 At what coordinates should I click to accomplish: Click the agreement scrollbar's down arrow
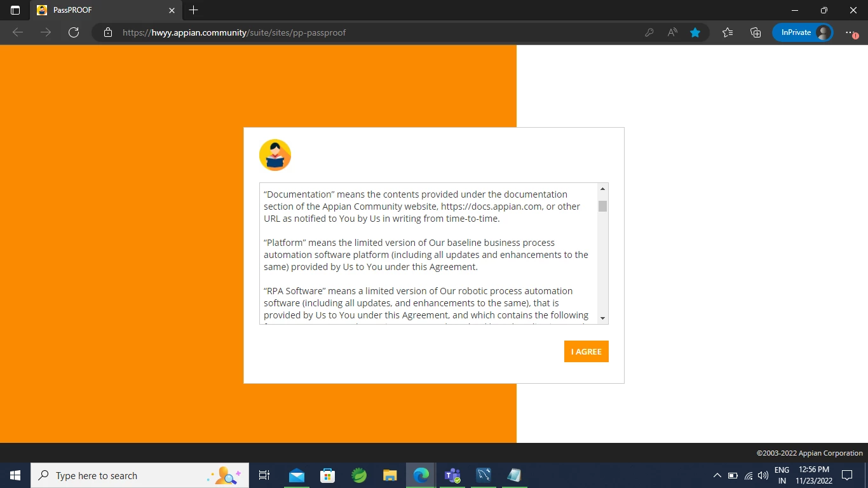[602, 318]
